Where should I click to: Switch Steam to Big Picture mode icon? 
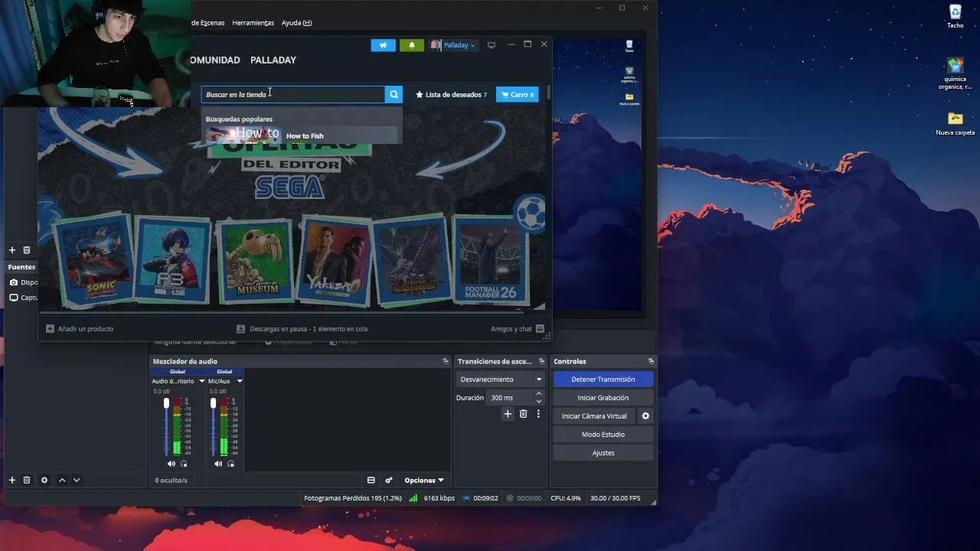pos(492,45)
